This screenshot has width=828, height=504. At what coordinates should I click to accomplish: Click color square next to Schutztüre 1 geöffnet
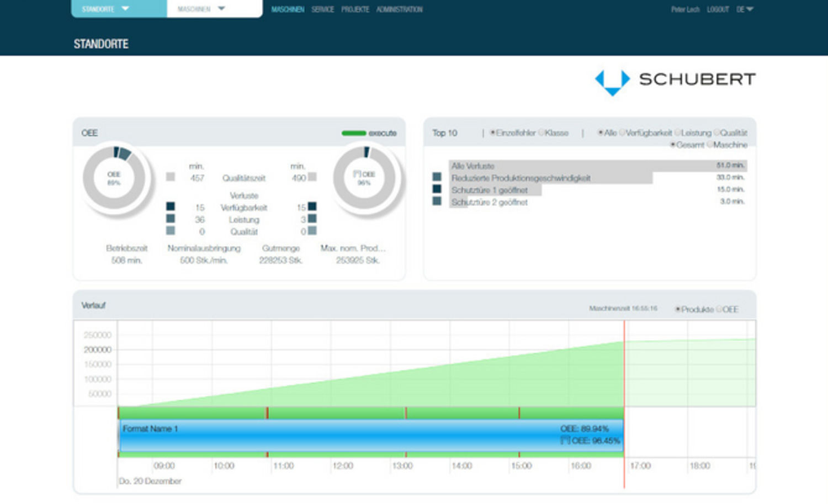(x=437, y=189)
